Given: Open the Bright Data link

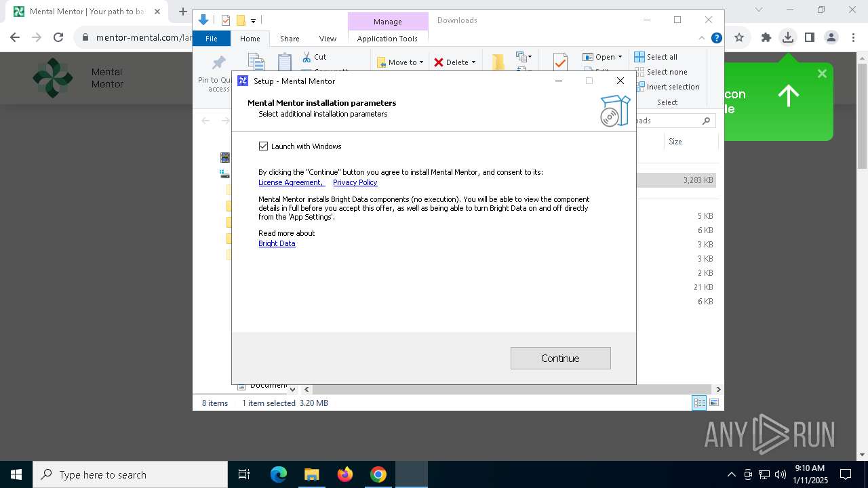Looking at the screenshot, I should tap(277, 243).
